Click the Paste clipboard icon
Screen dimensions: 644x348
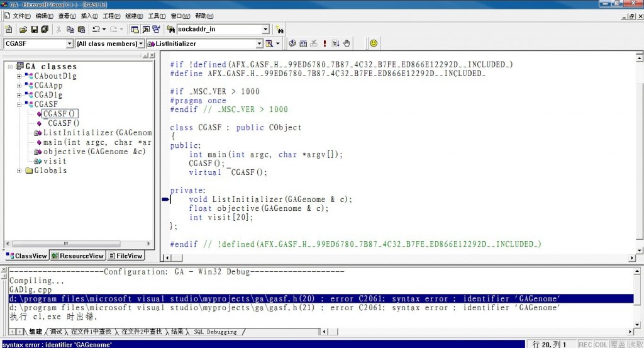tap(81, 29)
